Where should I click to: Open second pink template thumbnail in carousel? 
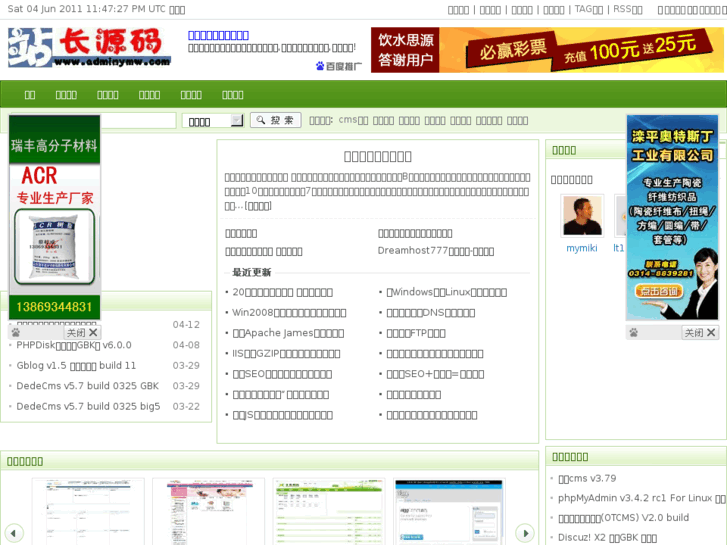pyautogui.click(x=209, y=512)
